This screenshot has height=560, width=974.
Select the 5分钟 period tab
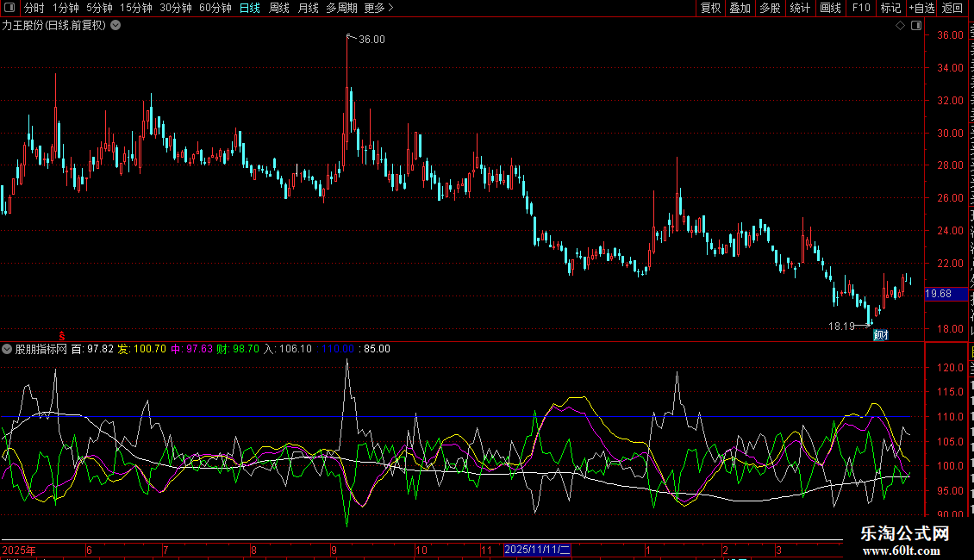pyautogui.click(x=99, y=8)
